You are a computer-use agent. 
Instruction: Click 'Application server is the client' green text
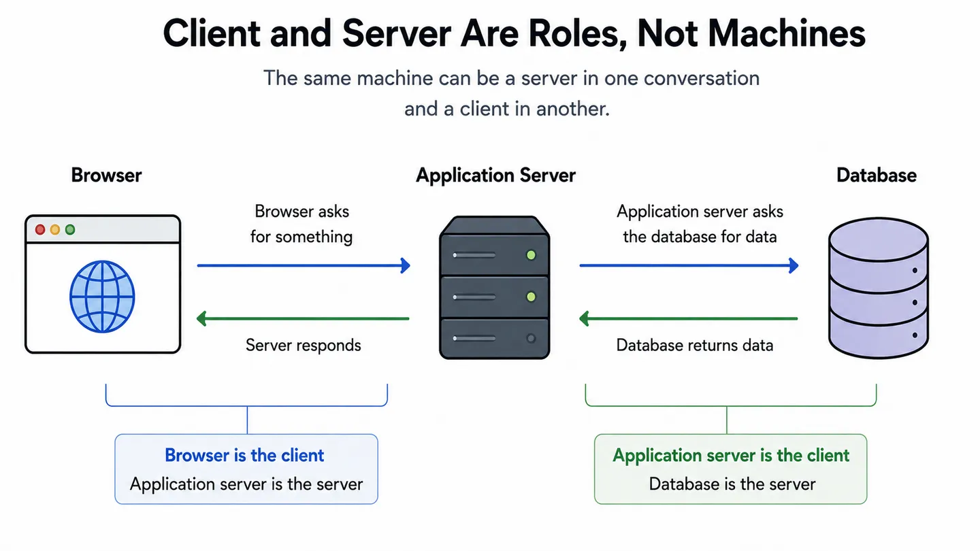coord(732,455)
